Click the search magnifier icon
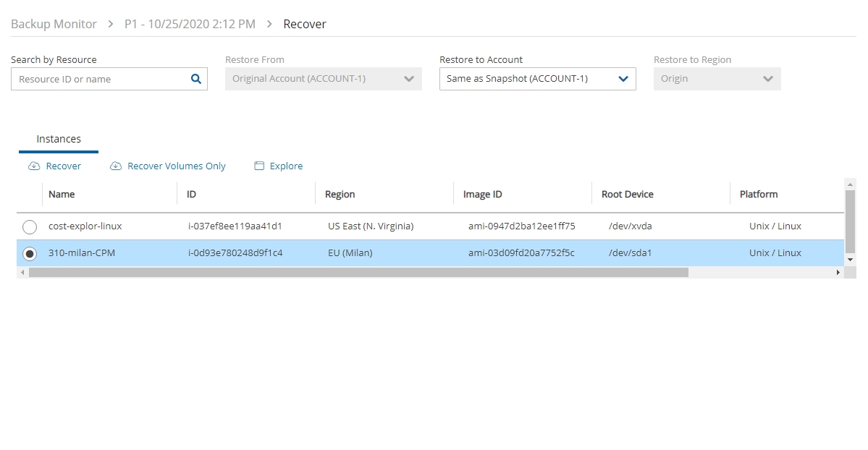868x450 pixels. tap(195, 80)
